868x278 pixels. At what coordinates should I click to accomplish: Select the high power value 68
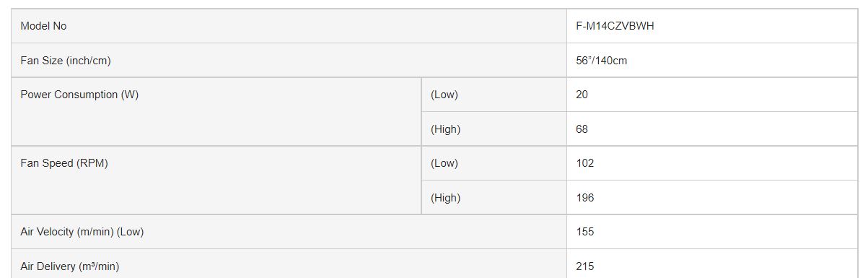582,129
